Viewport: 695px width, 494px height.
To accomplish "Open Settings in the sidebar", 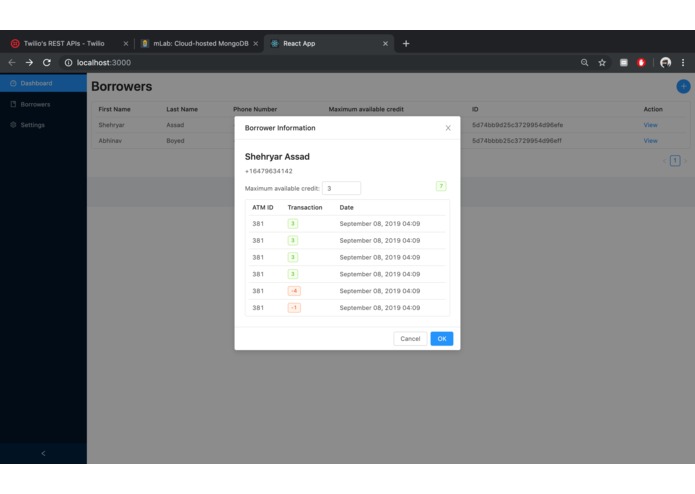I will (x=43, y=125).
